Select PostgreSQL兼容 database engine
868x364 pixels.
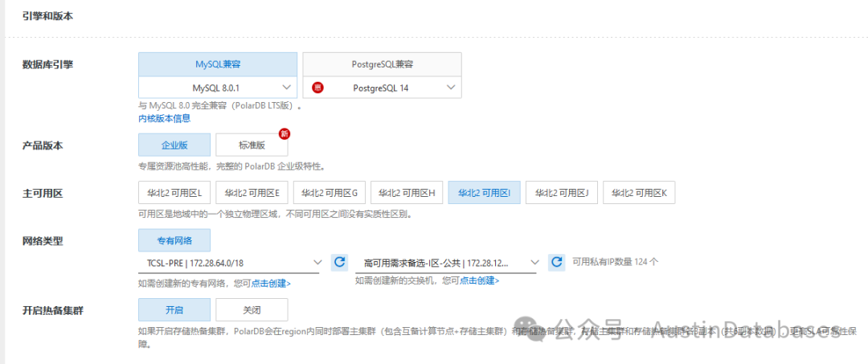382,64
